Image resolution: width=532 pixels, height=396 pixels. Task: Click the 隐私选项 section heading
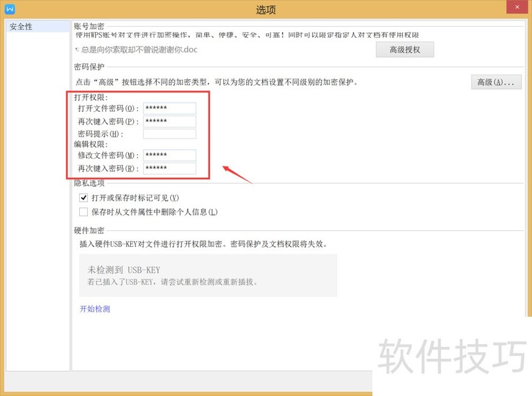[x=89, y=183]
